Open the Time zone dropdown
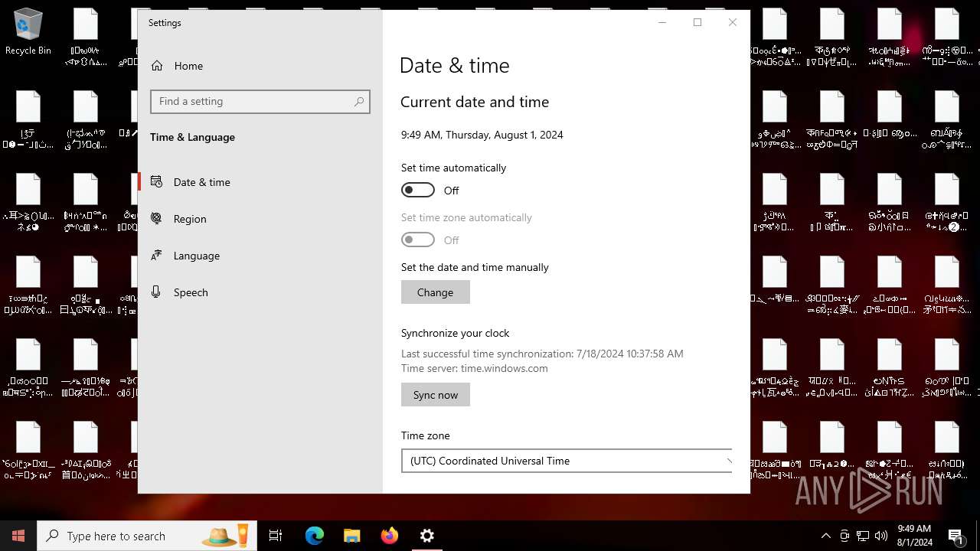 tap(567, 461)
